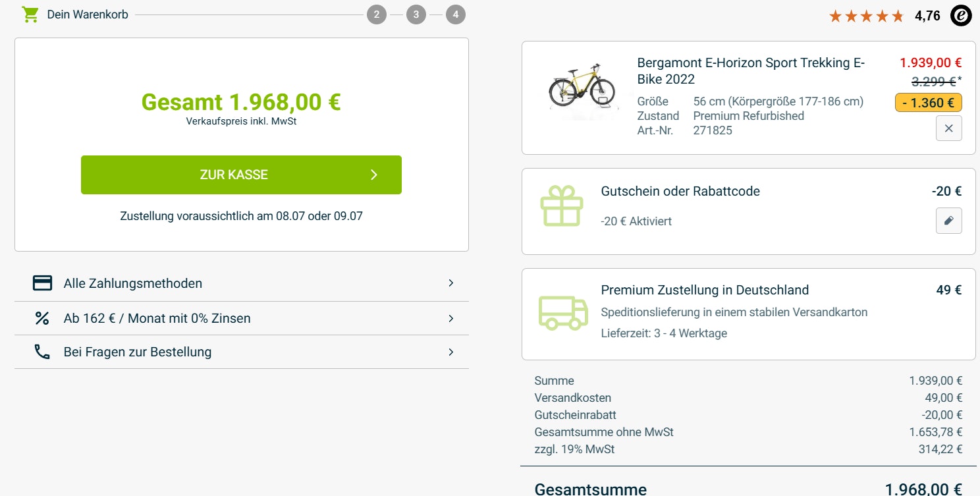The height and width of the screenshot is (496, 980).
Task: Click the ZUR KASSE button
Action: [241, 175]
